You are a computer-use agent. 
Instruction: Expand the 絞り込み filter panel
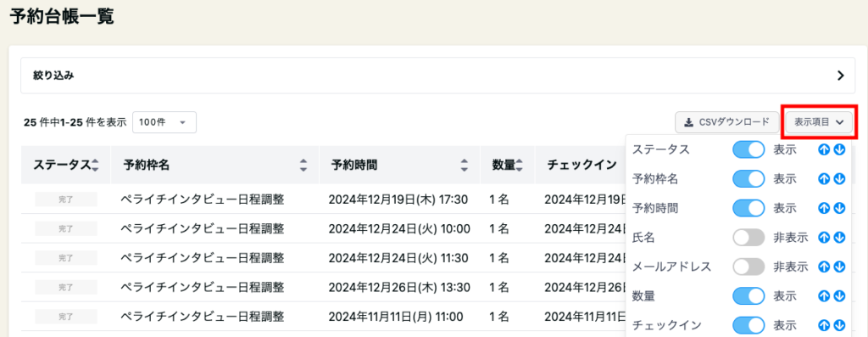click(434, 76)
